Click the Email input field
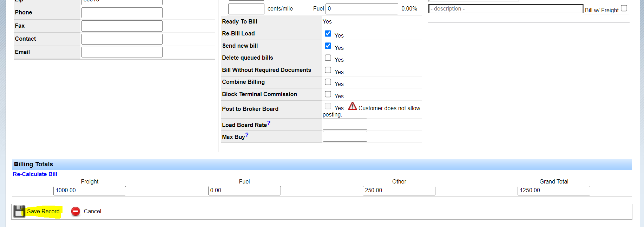The width and height of the screenshot is (644, 227). (122, 52)
